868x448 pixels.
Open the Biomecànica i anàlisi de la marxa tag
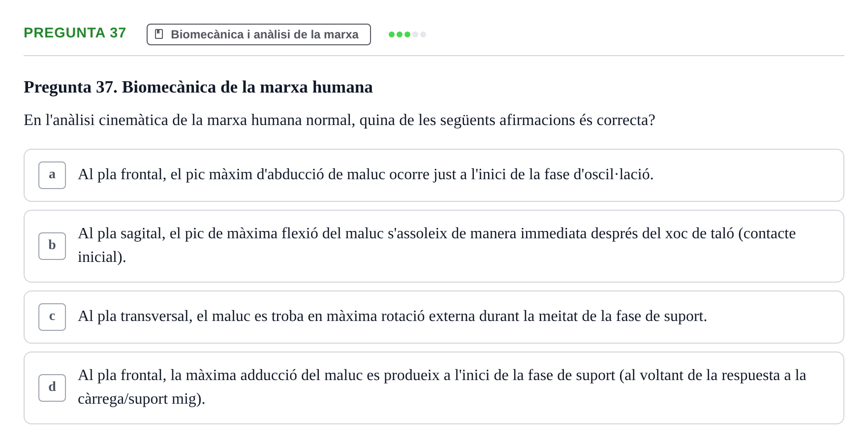click(x=259, y=34)
